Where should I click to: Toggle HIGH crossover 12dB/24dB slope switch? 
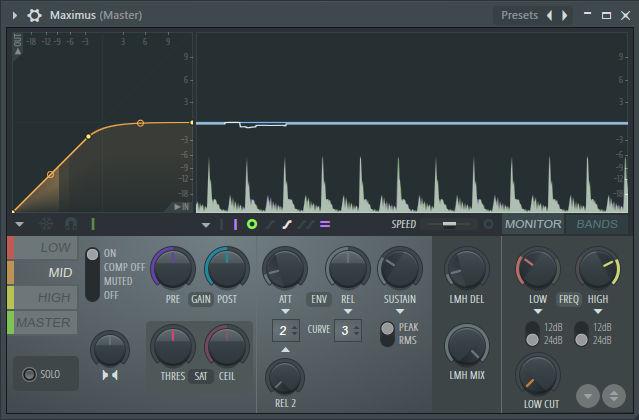[581, 334]
